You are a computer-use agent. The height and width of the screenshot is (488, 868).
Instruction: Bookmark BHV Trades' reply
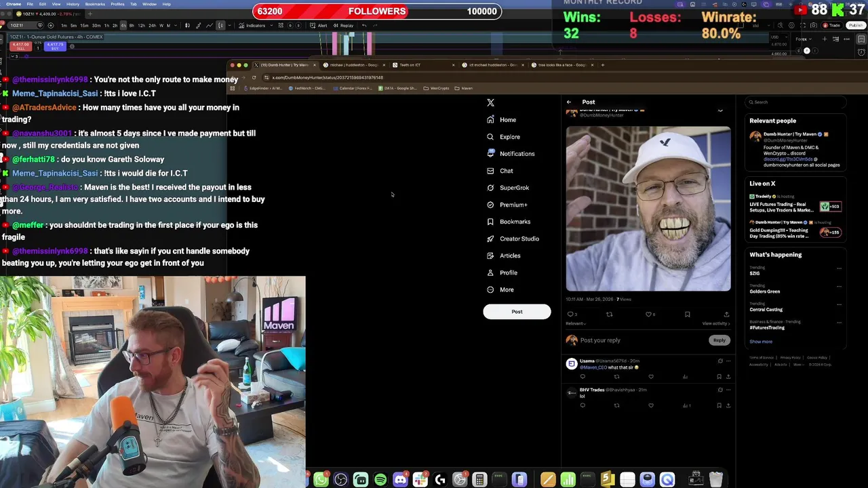(x=719, y=405)
